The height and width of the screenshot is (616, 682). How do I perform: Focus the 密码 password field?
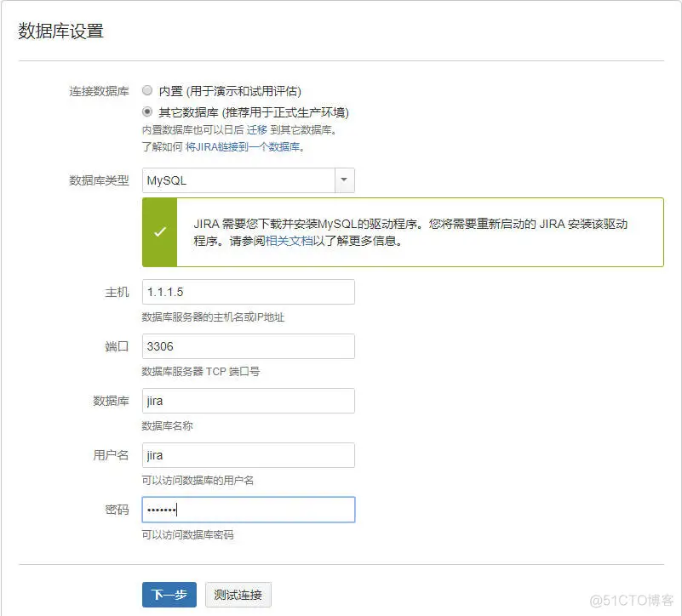249,509
